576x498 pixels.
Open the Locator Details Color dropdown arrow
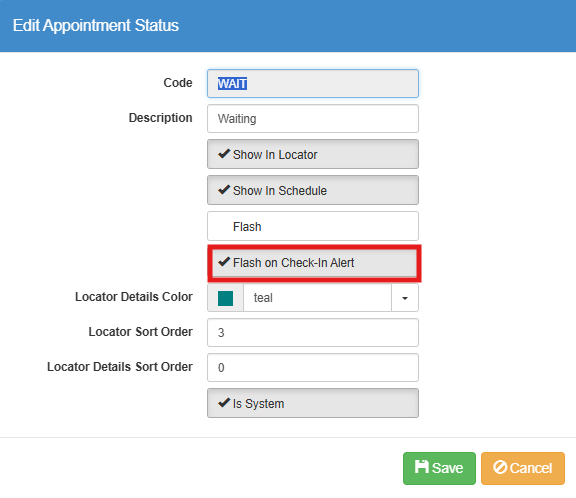click(x=405, y=298)
